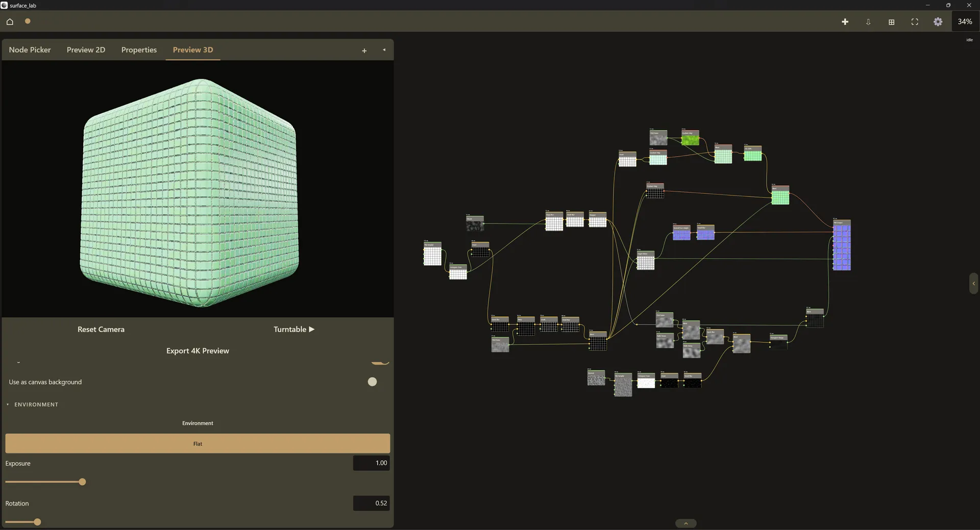The image size is (980, 530).
Task: Click the Rotation value field 0.52
Action: click(x=371, y=503)
